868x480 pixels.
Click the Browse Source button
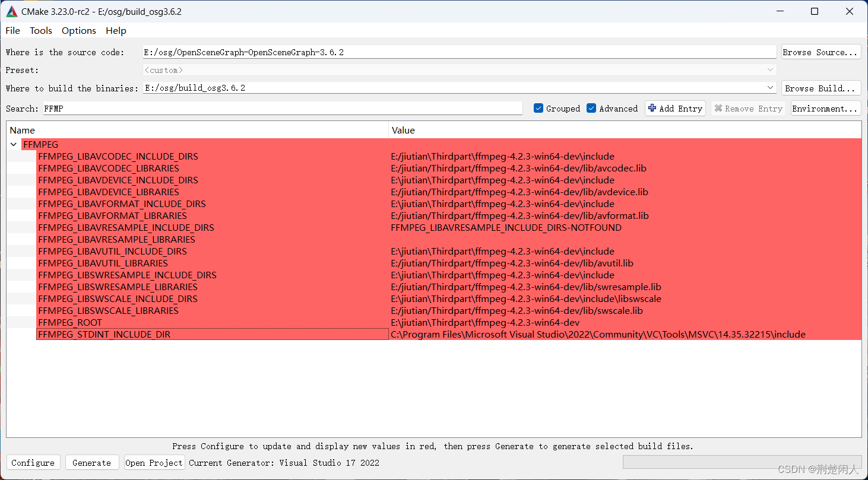click(821, 52)
